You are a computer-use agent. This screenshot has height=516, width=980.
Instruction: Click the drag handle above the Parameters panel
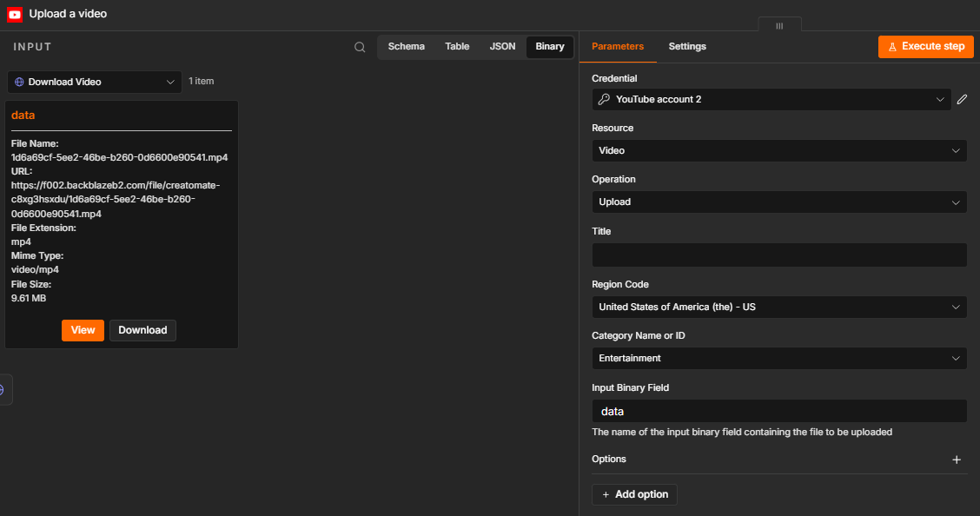coord(779,25)
